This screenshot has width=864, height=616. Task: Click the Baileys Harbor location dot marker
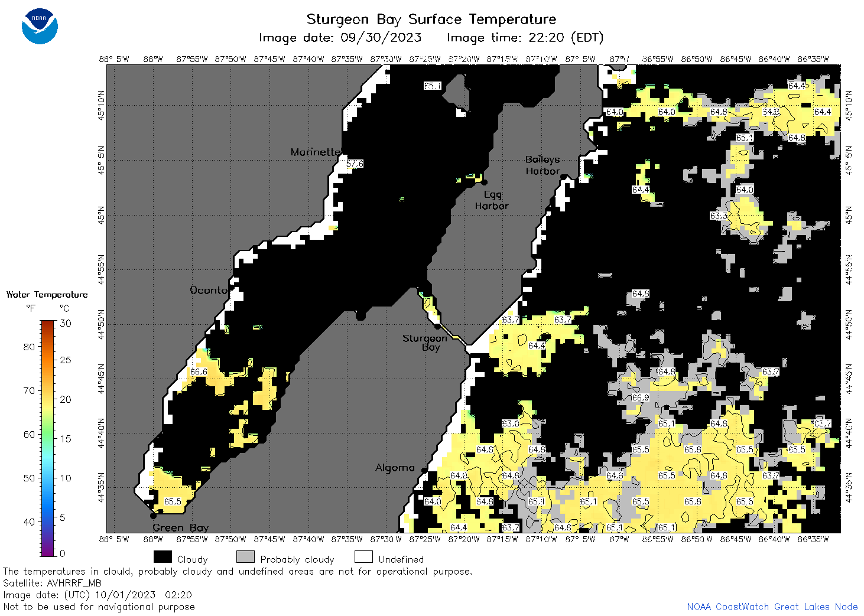pyautogui.click(x=564, y=177)
